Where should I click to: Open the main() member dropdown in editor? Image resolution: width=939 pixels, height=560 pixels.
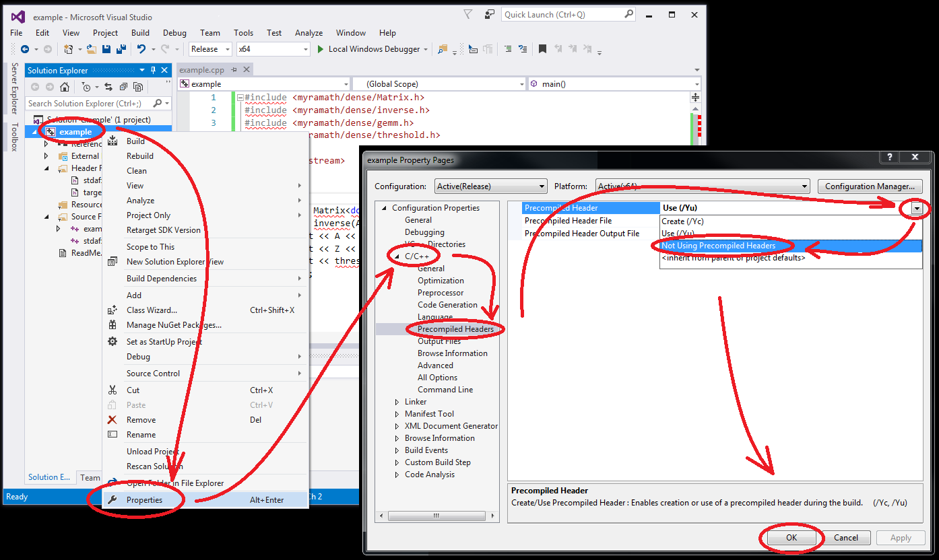614,84
